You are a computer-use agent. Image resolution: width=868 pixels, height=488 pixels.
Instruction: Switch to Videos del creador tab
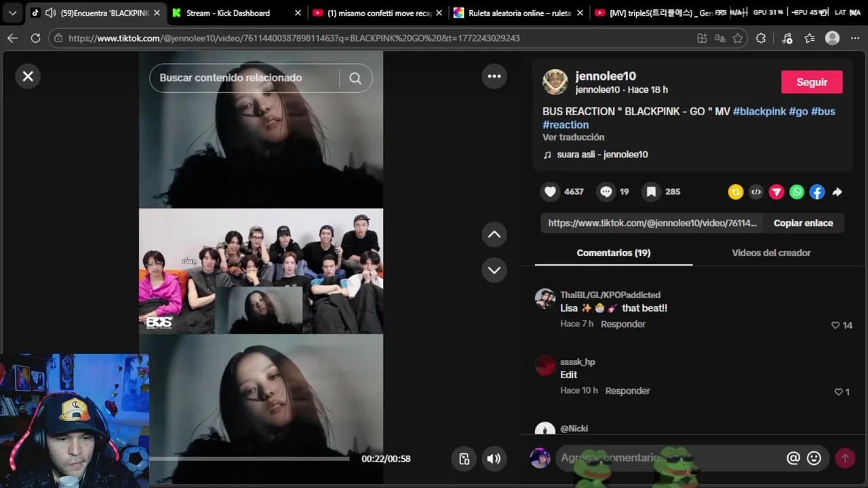(771, 253)
